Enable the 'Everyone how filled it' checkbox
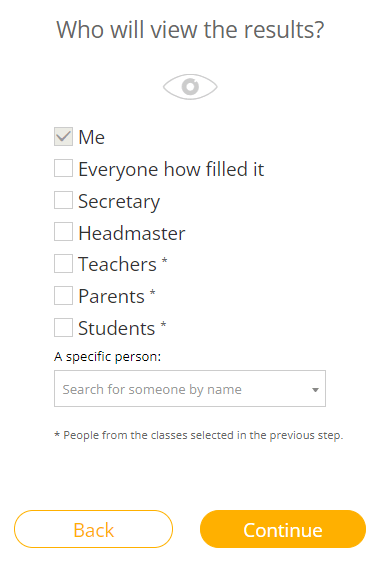 point(63,168)
